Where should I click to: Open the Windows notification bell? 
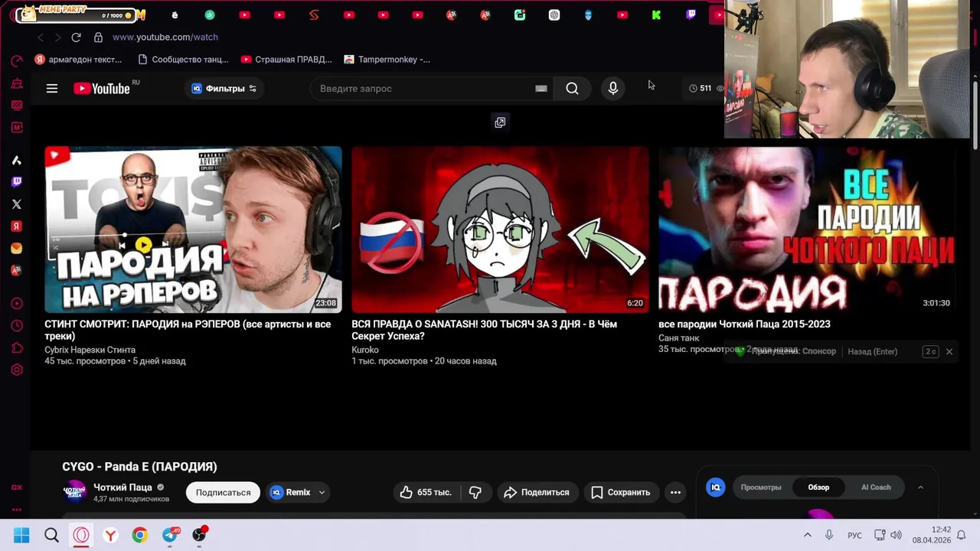coord(961,535)
